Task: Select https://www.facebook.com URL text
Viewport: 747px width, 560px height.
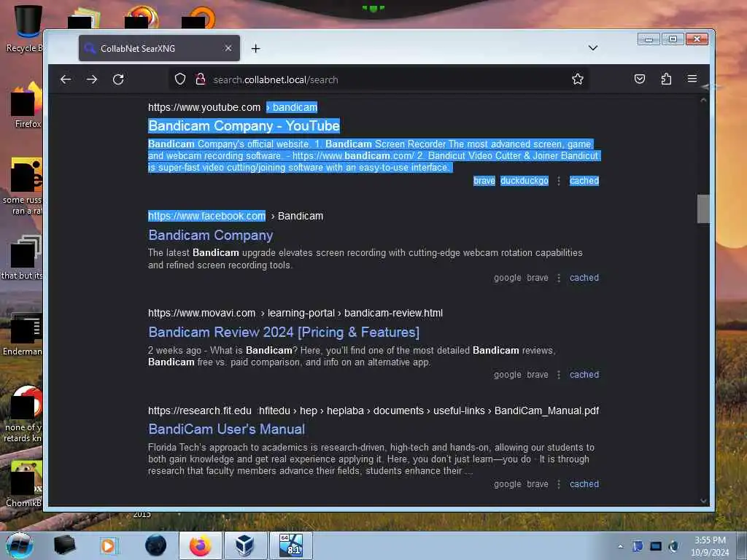Action: pyautogui.click(x=206, y=216)
